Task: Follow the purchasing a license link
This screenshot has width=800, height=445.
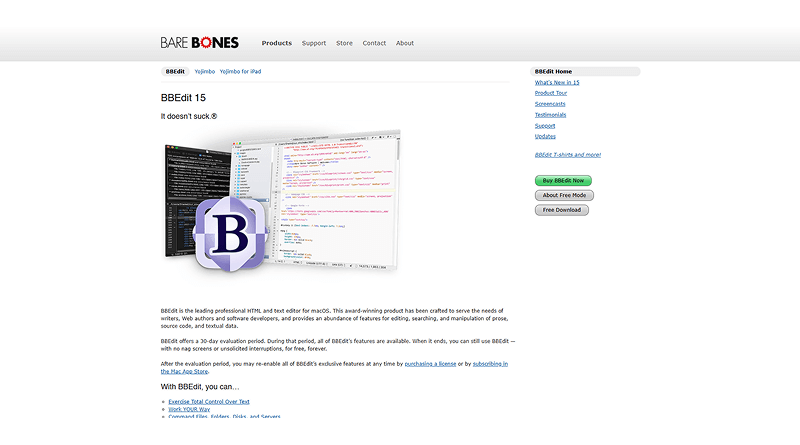Action: pyautogui.click(x=430, y=364)
